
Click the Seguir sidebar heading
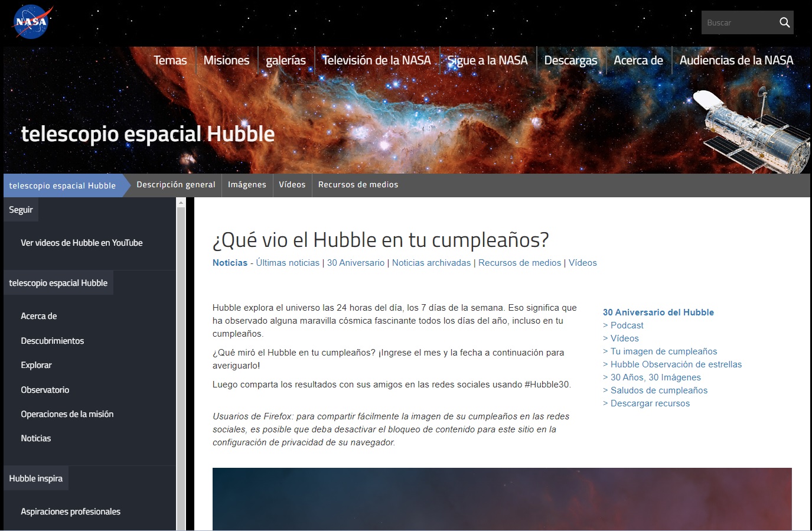[21, 210]
